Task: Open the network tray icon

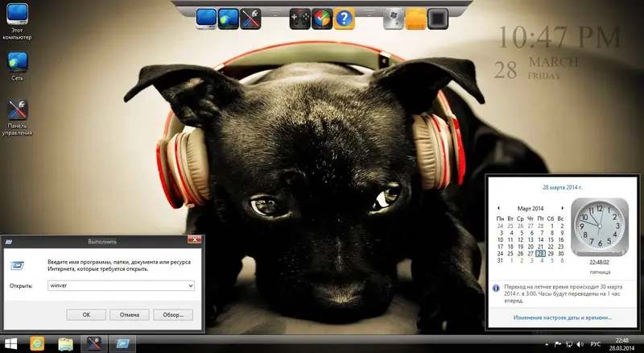Action: click(569, 344)
